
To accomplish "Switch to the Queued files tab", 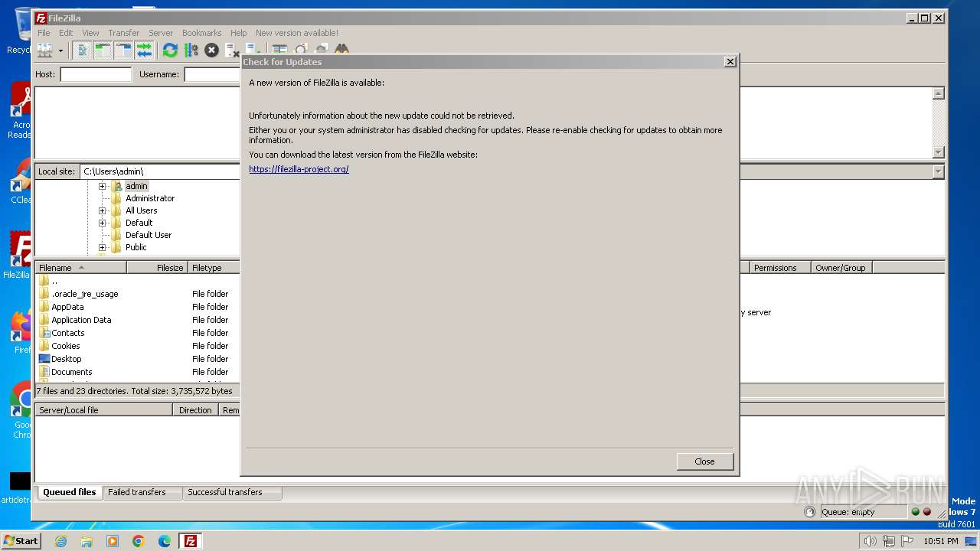I will click(69, 492).
